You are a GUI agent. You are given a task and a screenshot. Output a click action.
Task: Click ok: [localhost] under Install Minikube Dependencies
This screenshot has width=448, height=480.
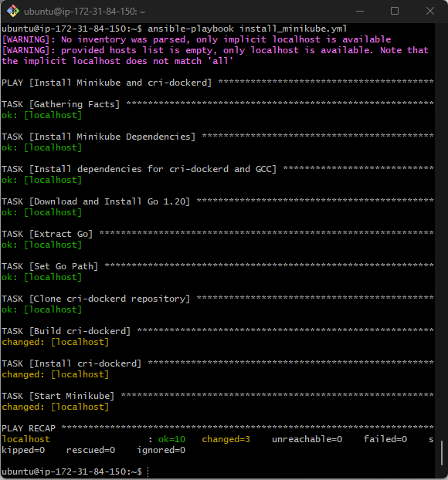(42, 147)
